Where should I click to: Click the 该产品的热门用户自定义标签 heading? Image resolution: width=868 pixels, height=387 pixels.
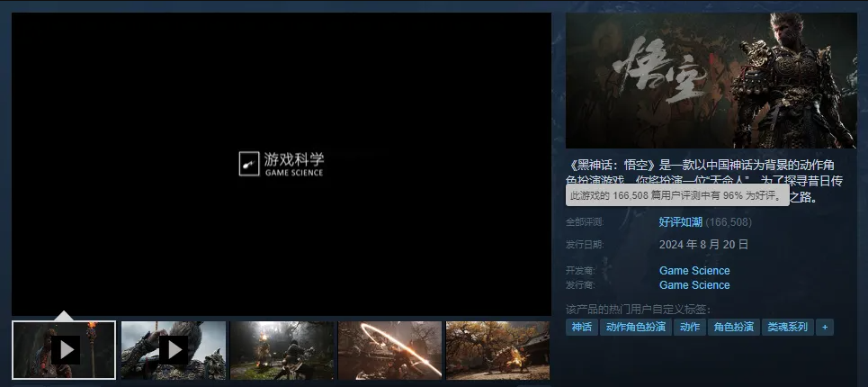[638, 310]
